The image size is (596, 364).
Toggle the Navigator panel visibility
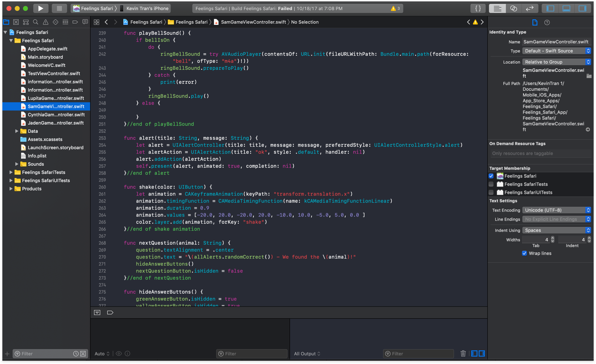click(x=550, y=8)
